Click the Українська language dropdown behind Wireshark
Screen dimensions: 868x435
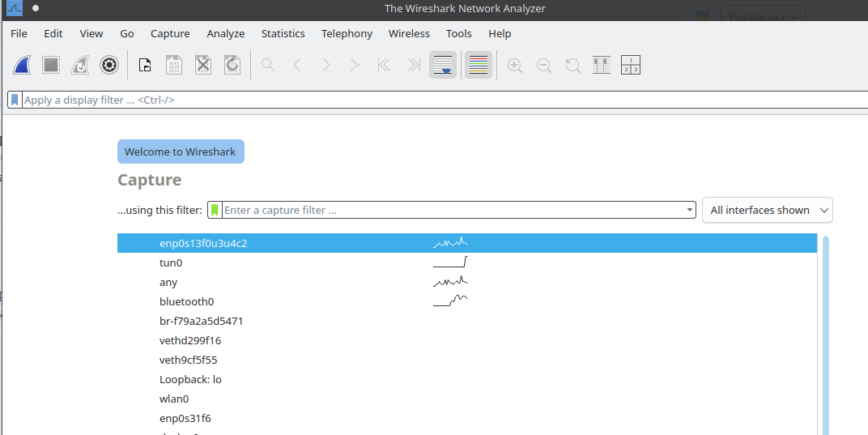click(764, 17)
